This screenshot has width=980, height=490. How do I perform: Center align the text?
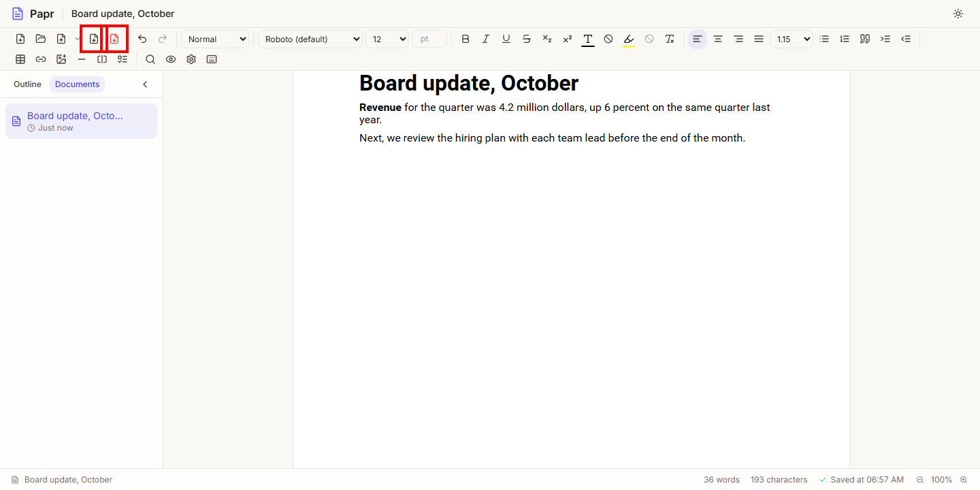click(x=718, y=39)
